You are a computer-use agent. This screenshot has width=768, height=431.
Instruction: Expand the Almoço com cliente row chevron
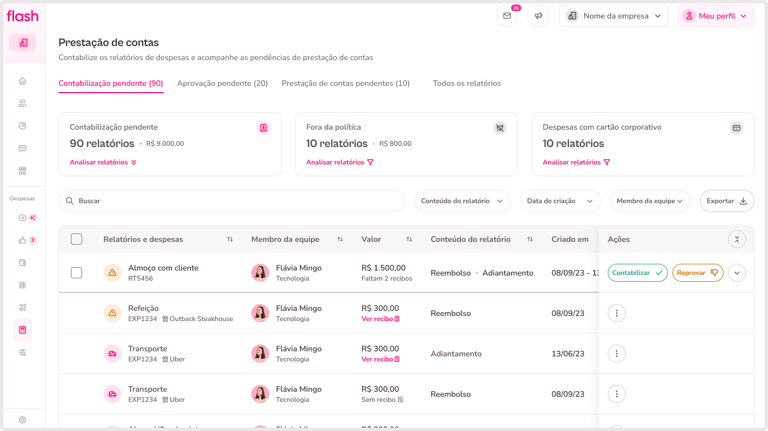[737, 273]
